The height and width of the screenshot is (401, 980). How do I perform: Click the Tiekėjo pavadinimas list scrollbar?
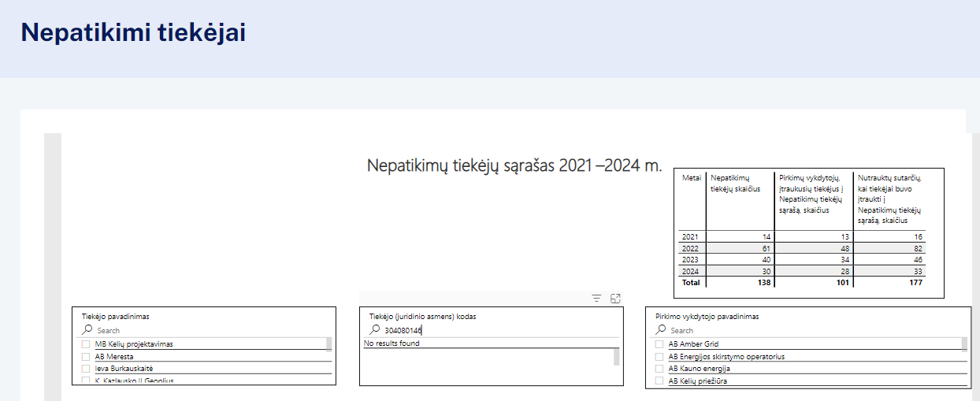(x=329, y=344)
